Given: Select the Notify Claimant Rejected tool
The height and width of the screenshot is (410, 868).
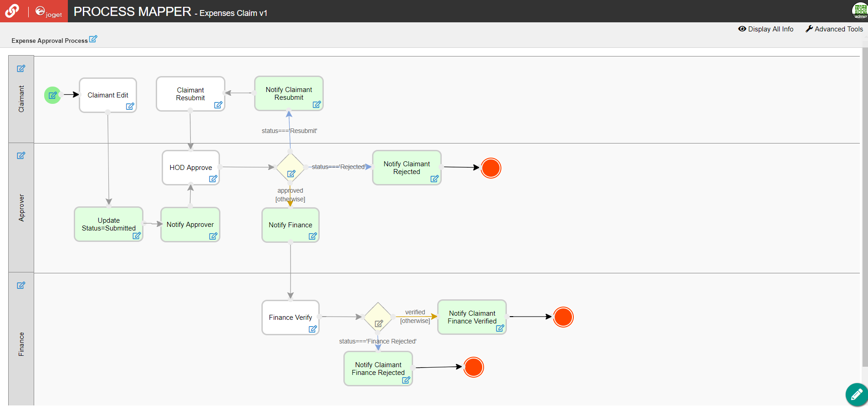Looking at the screenshot, I should coord(406,167).
